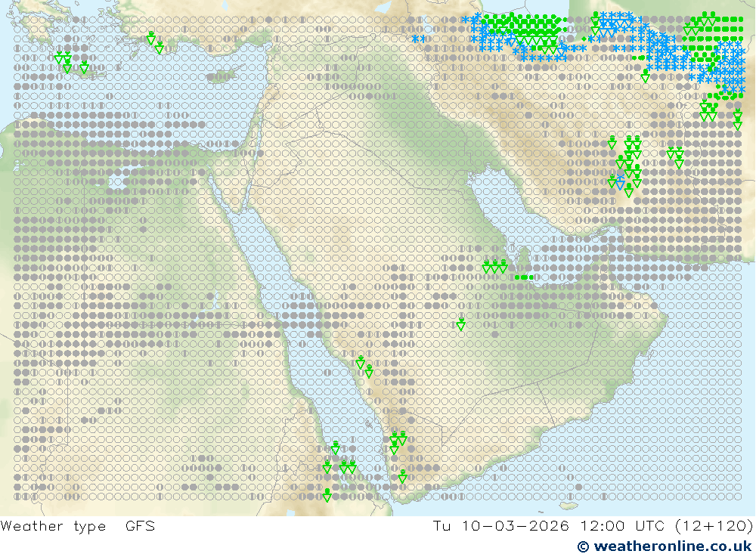Click the isolated pair of blue snow symbols
Screen dimensions: 756x554
point(418,39)
